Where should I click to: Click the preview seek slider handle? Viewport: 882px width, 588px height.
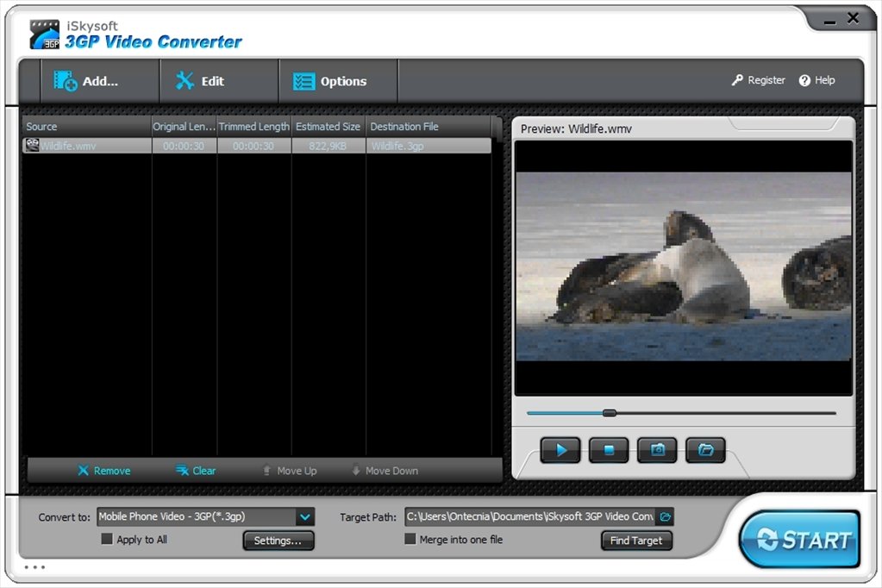(x=610, y=413)
